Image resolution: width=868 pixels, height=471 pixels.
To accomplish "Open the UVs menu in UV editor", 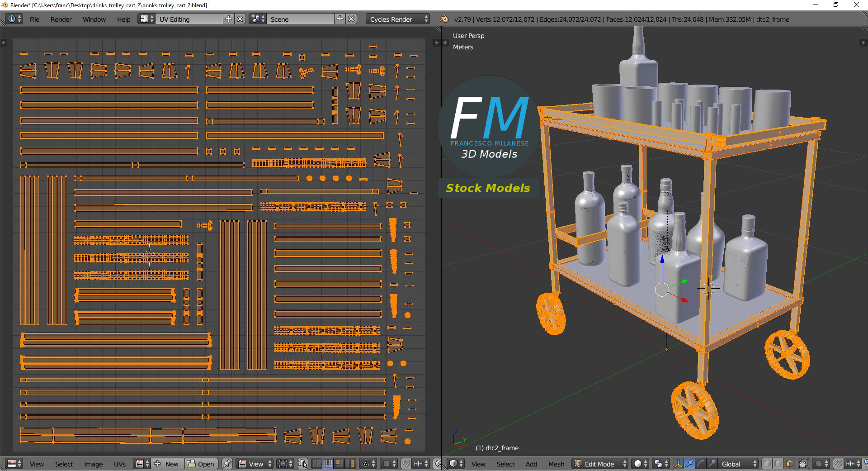I will 119,464.
